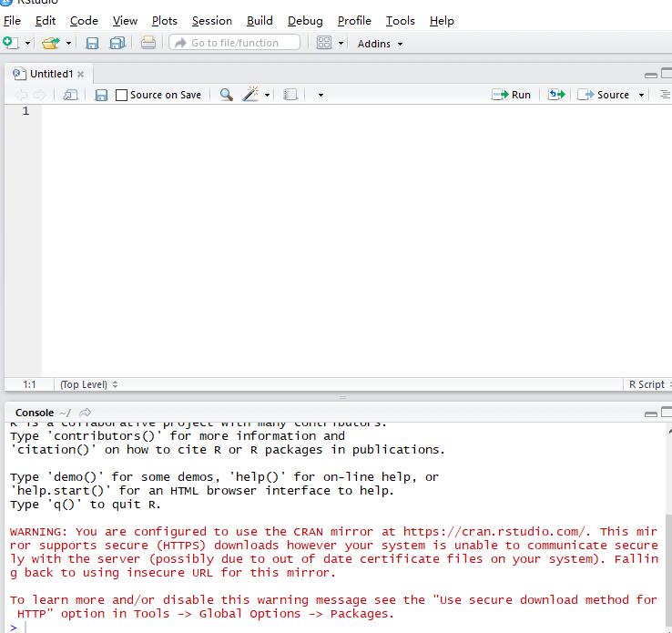
Task: Open the Edit menu
Action: [46, 21]
